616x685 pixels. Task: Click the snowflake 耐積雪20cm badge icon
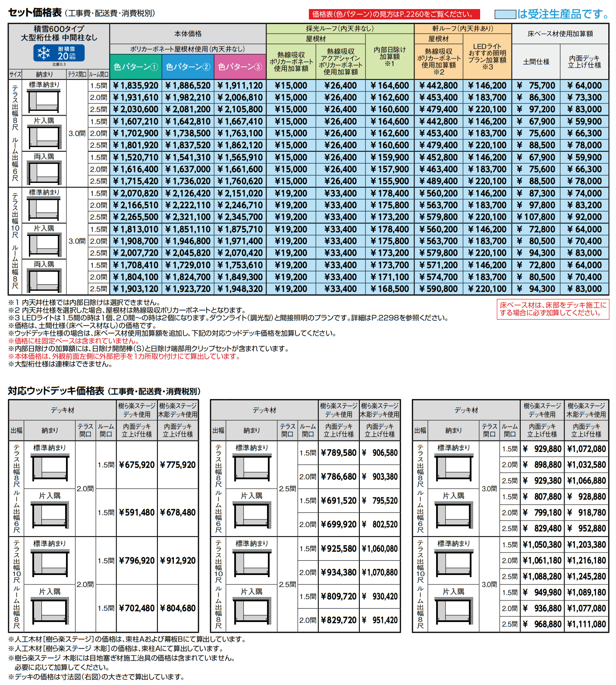(59, 53)
